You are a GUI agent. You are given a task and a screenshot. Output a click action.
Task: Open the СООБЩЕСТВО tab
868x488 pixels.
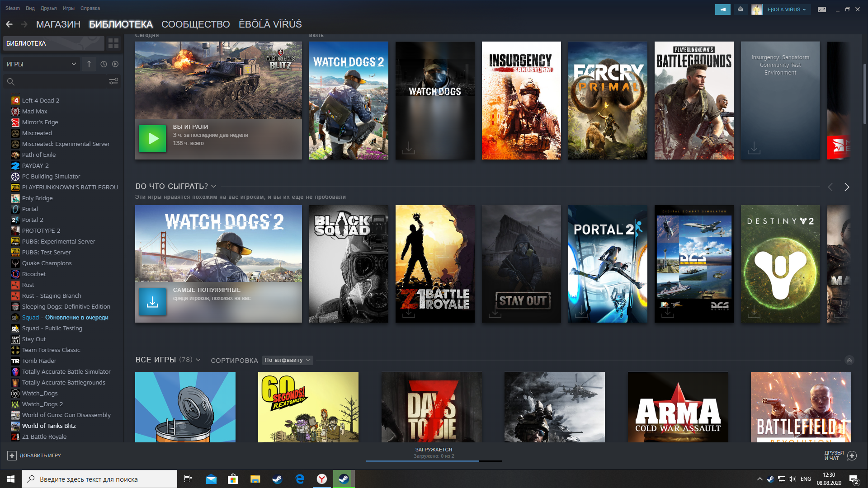pyautogui.click(x=195, y=24)
